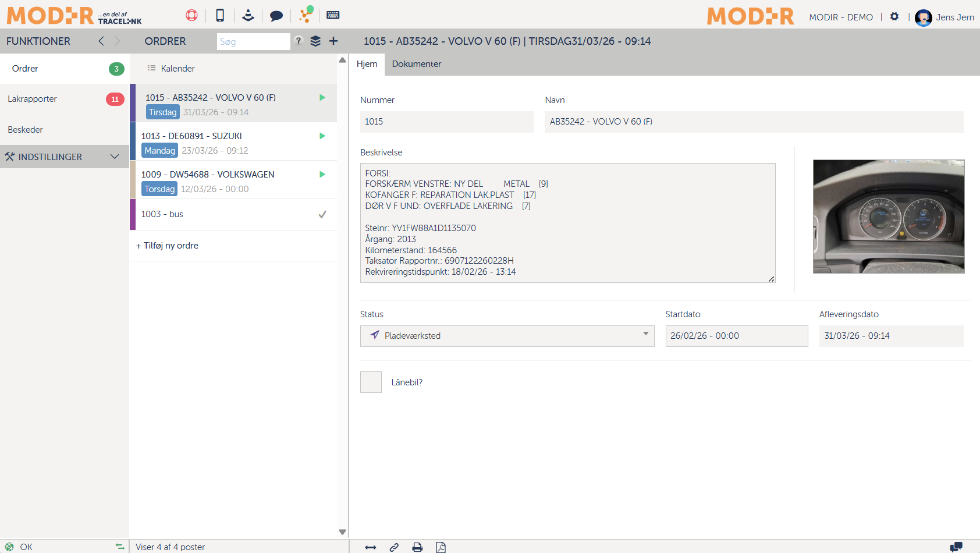Image resolution: width=980 pixels, height=553 pixels.
Task: Open the Jens Jern user menu
Action: (x=945, y=17)
